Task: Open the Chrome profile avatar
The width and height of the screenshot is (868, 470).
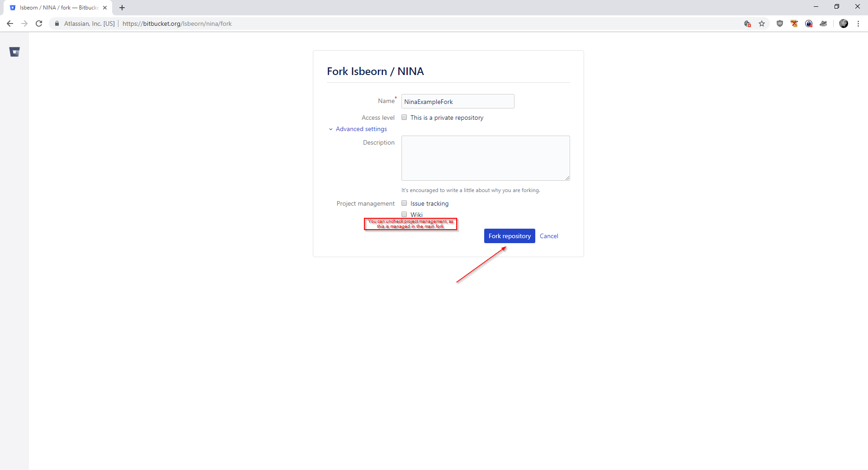Action: point(844,23)
